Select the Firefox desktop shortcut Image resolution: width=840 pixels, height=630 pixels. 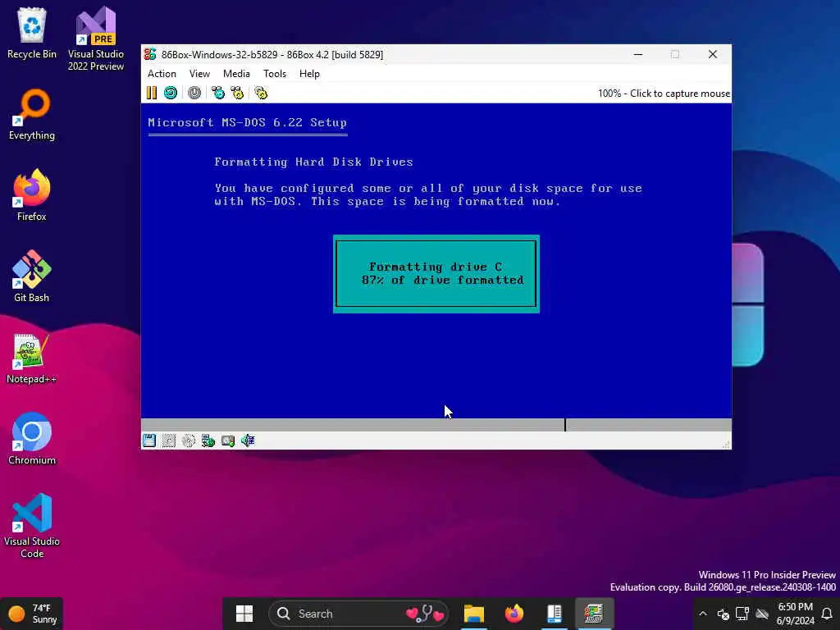pyautogui.click(x=32, y=195)
